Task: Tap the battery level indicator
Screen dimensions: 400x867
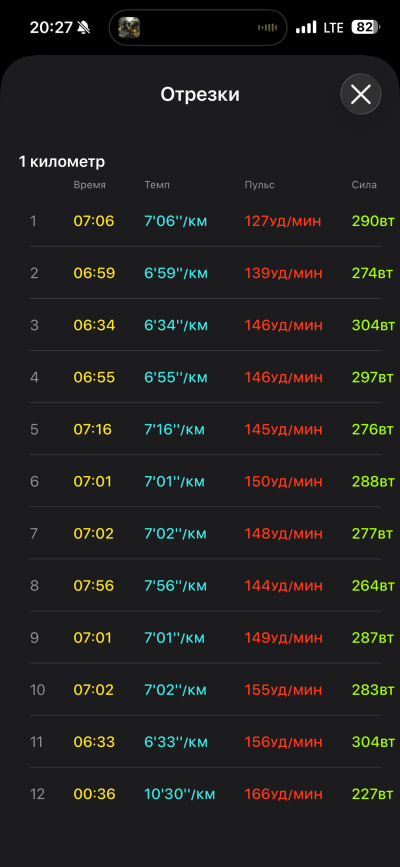Action: (366, 27)
